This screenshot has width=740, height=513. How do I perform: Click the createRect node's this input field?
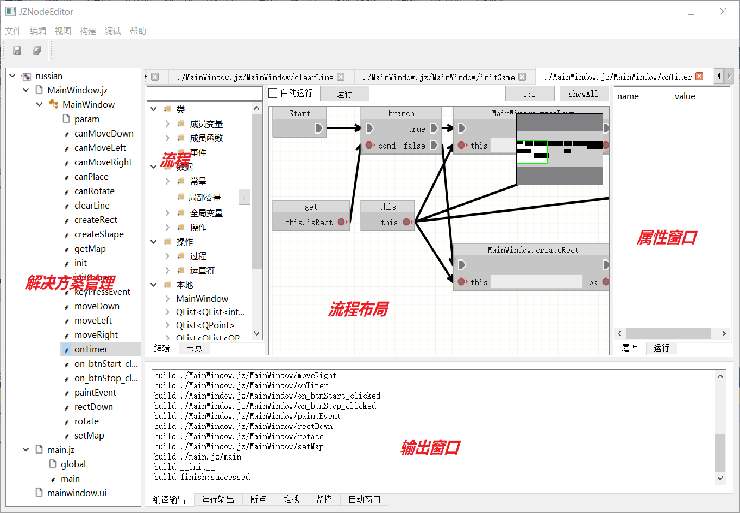(537, 282)
